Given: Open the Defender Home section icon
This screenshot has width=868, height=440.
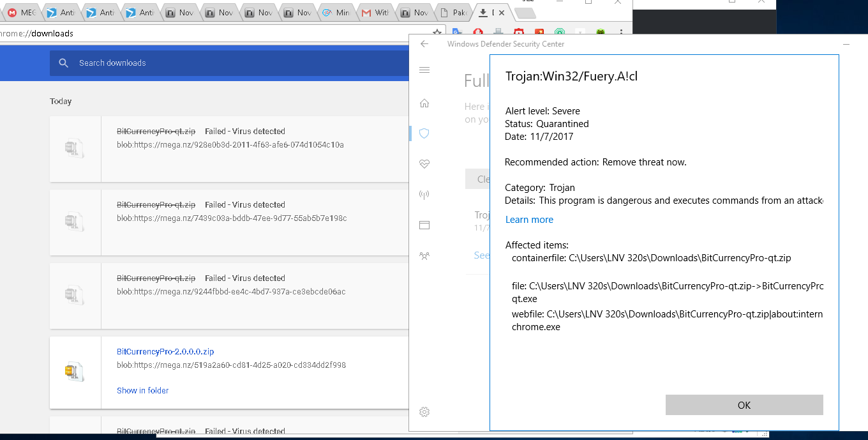Looking at the screenshot, I should pos(424,103).
